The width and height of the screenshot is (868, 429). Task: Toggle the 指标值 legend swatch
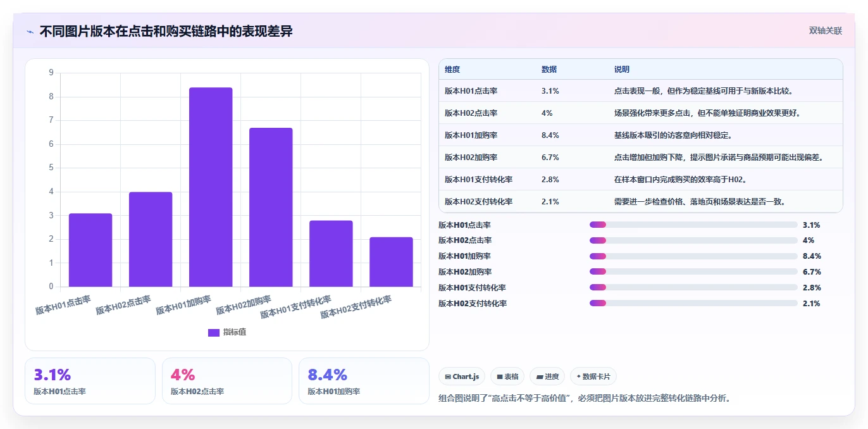point(214,332)
